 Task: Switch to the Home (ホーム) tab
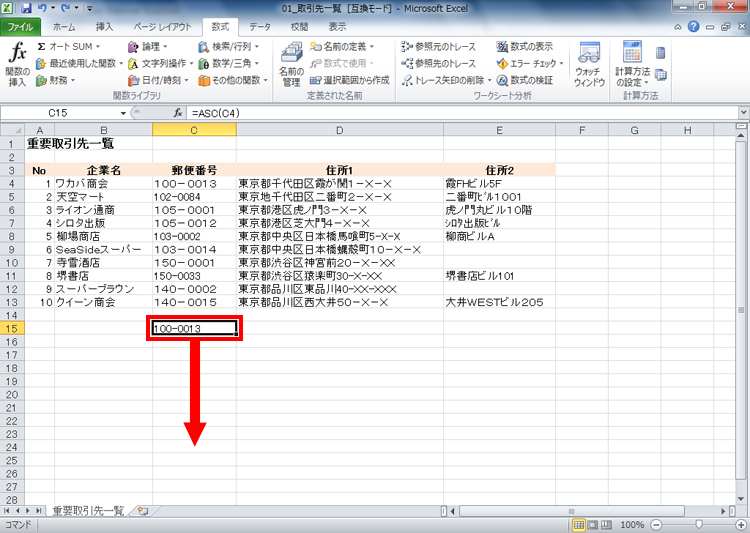point(64,27)
